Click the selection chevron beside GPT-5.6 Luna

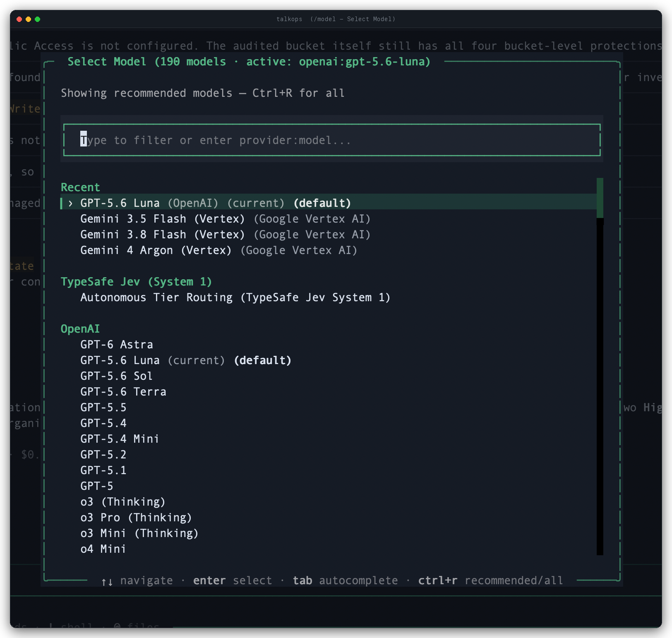[x=70, y=203]
